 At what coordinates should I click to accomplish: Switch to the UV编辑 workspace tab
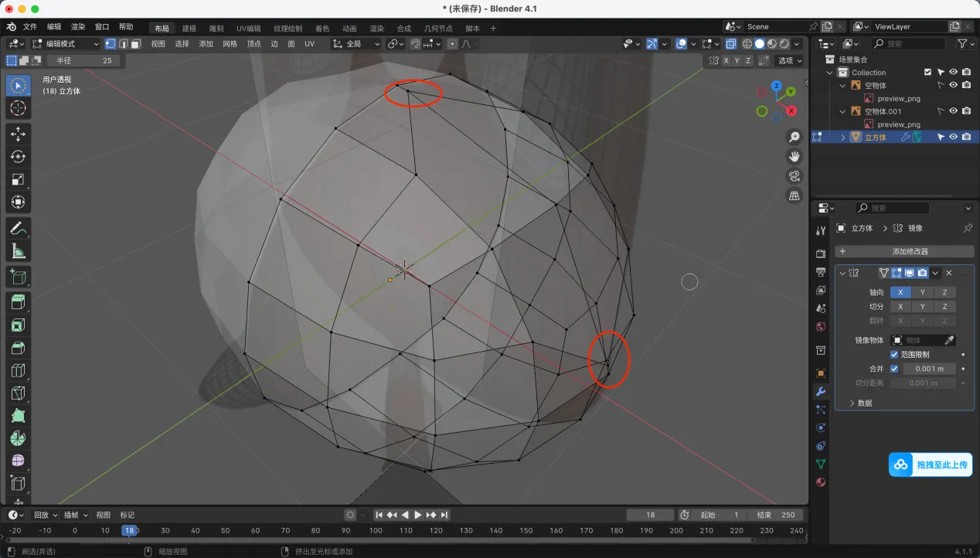248,29
